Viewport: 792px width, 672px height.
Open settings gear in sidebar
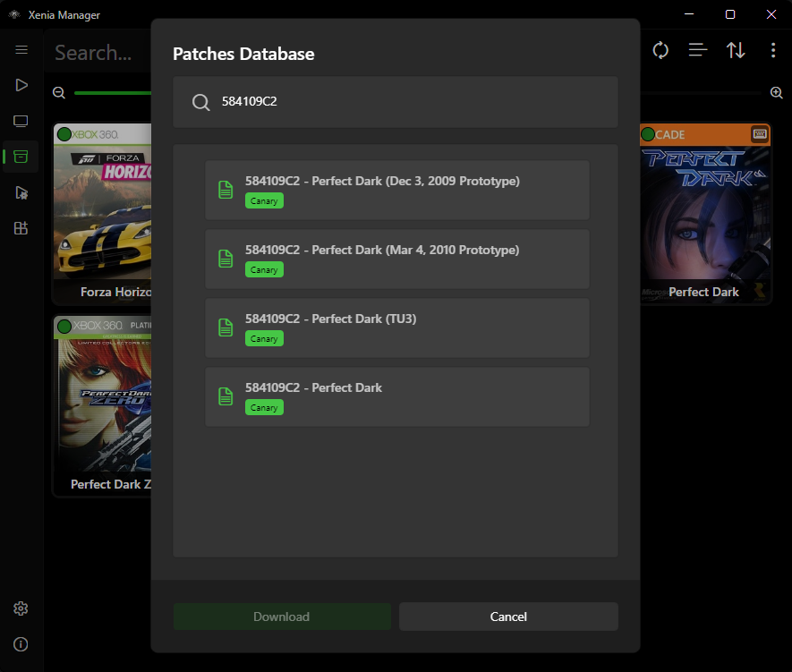click(x=21, y=608)
